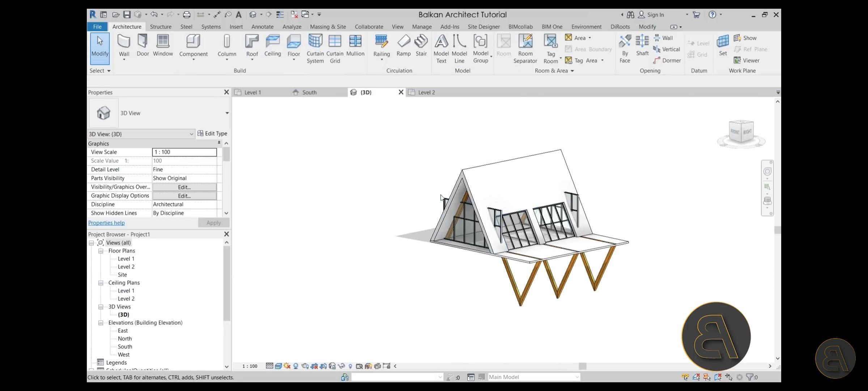The image size is (868, 391).
Task: Open the 3D View type selector dropdown
Action: 227,113
